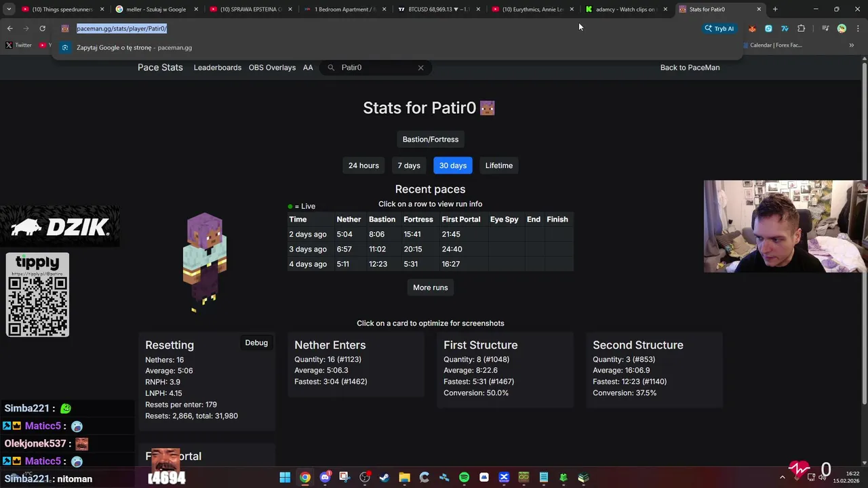Click the Patir0 Minecraft skin model
The height and width of the screenshot is (488, 868).
click(204, 262)
